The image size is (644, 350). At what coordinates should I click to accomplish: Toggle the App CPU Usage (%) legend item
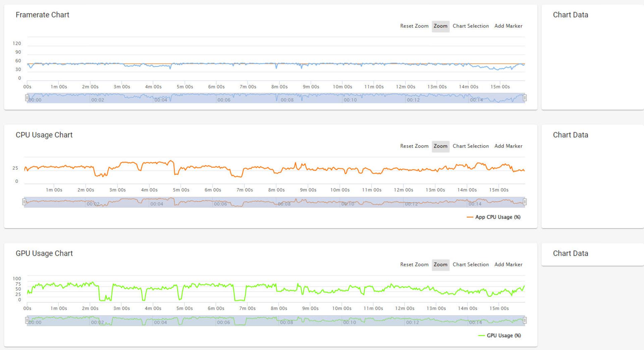(x=493, y=217)
